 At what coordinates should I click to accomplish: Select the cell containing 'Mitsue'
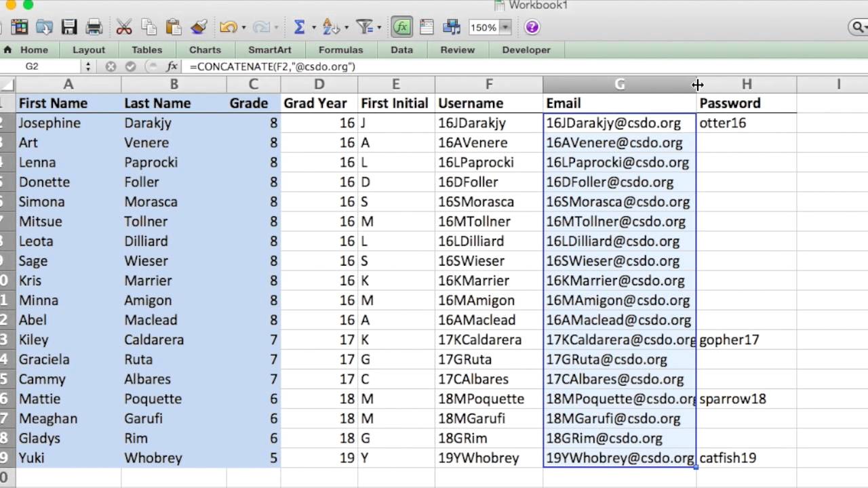(68, 221)
